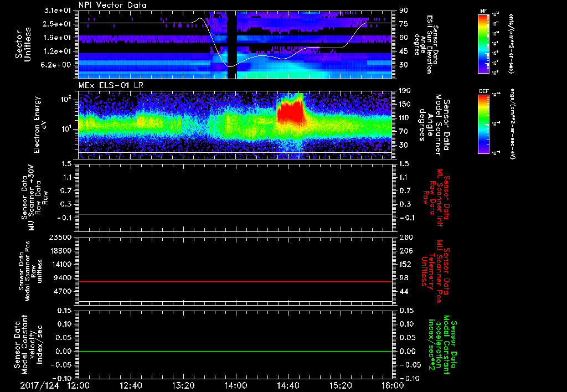567x392 pixels.
Task: Click the 206 telemetry tick value
Action: coord(405,251)
